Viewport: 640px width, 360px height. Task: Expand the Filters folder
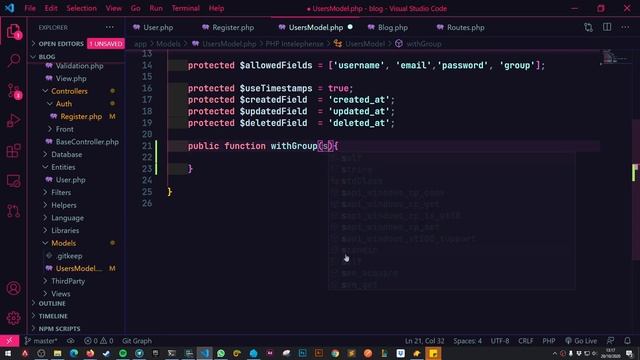61,192
